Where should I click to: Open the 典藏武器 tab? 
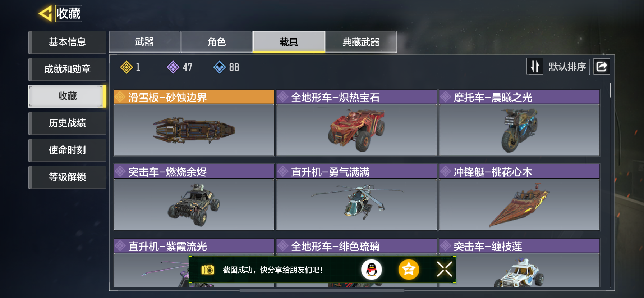(361, 42)
